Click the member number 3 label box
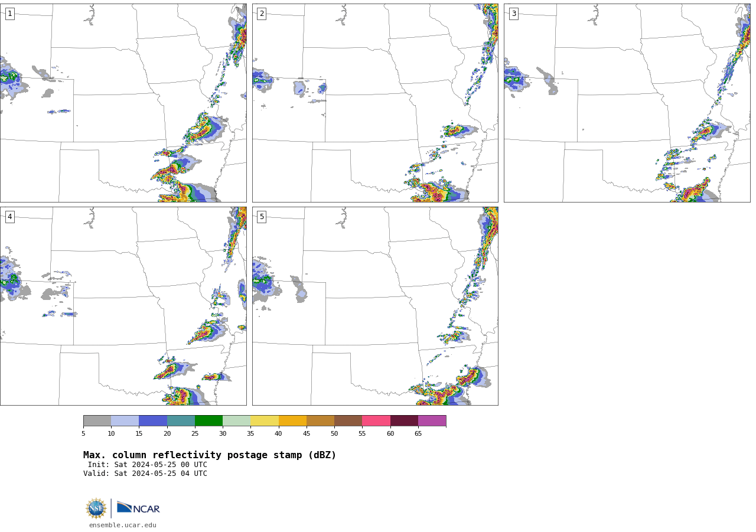 pos(513,14)
